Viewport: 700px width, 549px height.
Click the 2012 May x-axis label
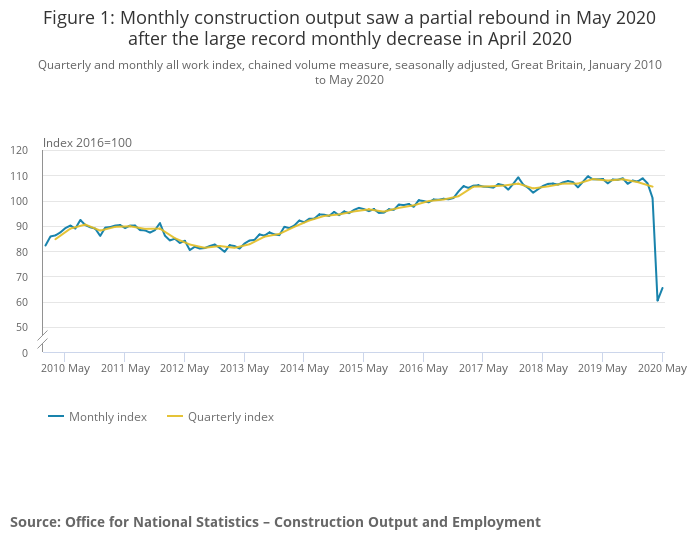[x=184, y=368]
